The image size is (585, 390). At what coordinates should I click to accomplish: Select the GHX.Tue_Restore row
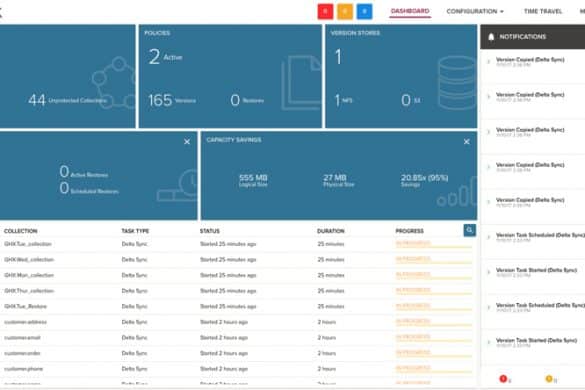(x=238, y=306)
